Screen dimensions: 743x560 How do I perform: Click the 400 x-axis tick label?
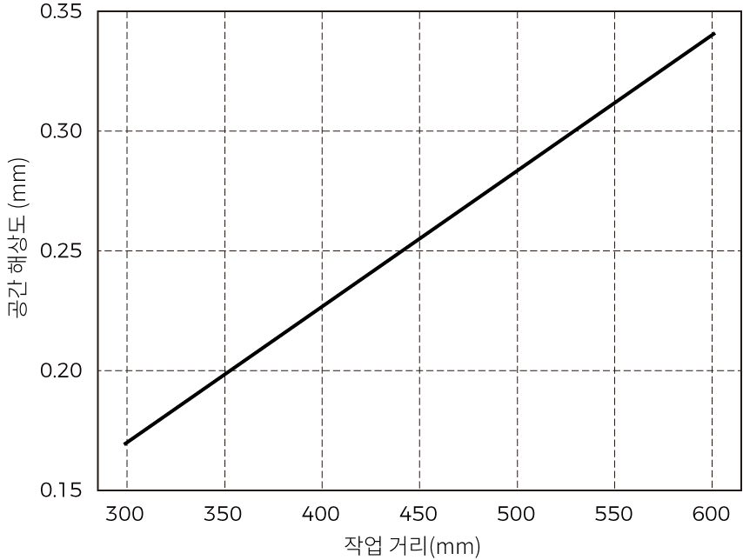(x=322, y=514)
